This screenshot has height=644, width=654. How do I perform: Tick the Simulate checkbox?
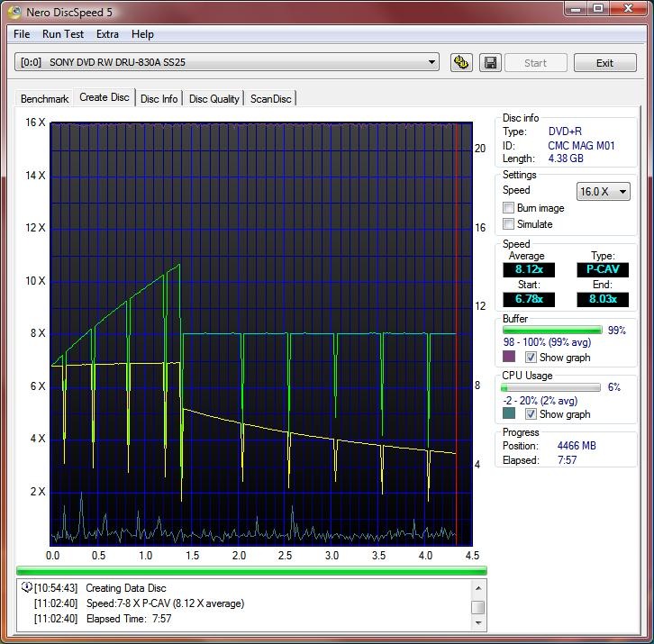click(509, 224)
